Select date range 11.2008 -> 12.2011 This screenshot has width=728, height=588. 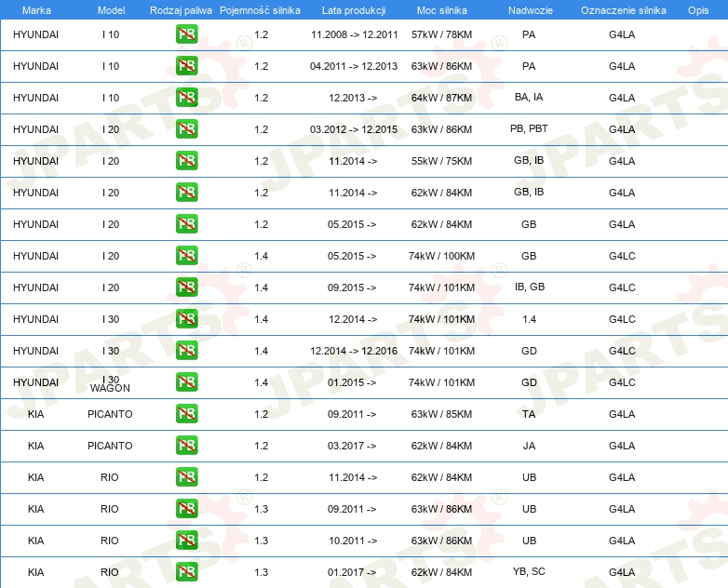355,34
